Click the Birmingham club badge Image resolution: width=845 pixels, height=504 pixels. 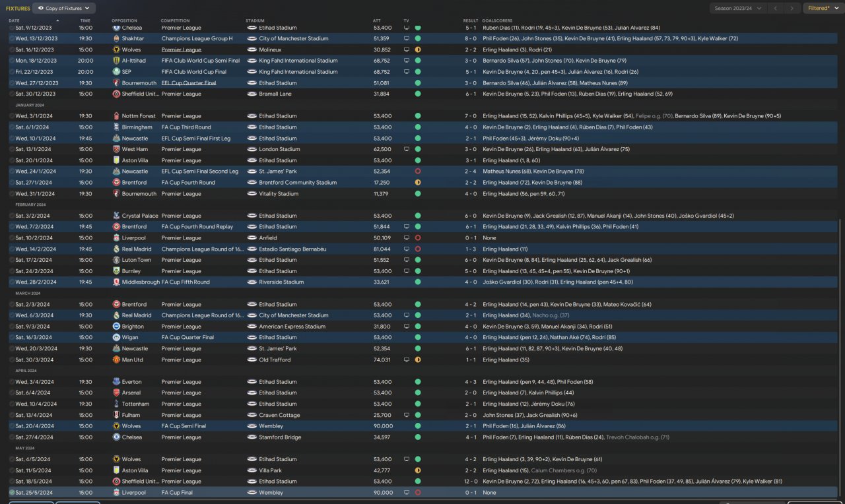(x=116, y=127)
